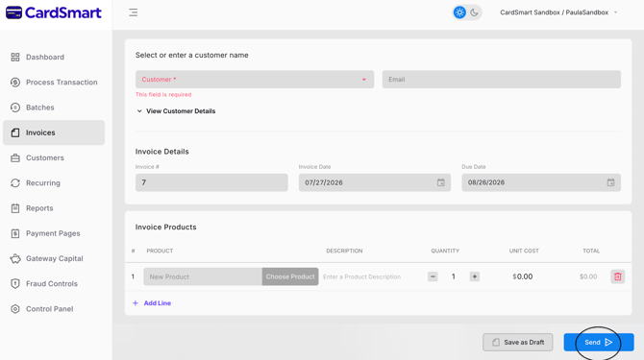Select Invoices in the sidebar
Image resolution: width=644 pixels, height=360 pixels.
[x=54, y=132]
